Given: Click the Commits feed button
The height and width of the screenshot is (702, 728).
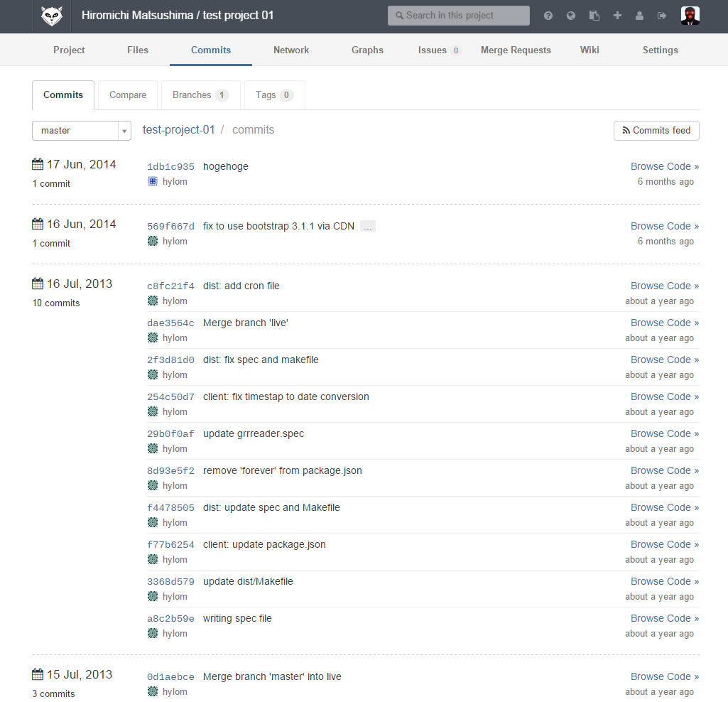Looking at the screenshot, I should [x=656, y=131].
